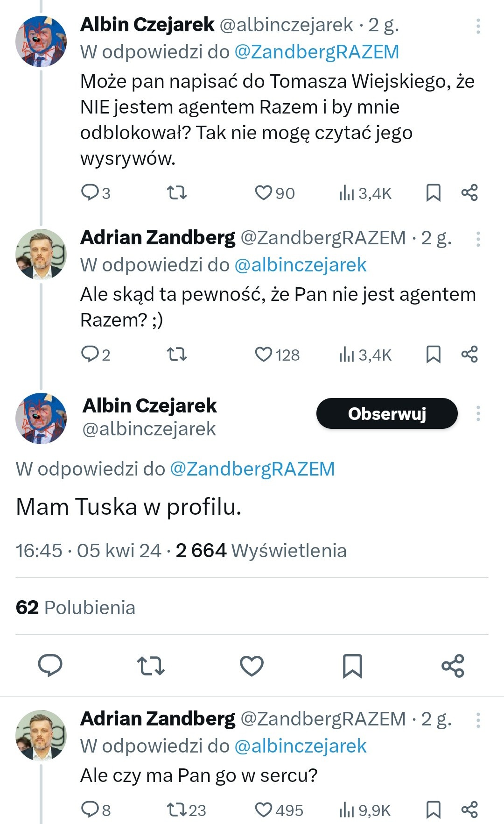This screenshot has width=504, height=824.
Task: Retweet the reply with 23 retweets
Action: 186,810
